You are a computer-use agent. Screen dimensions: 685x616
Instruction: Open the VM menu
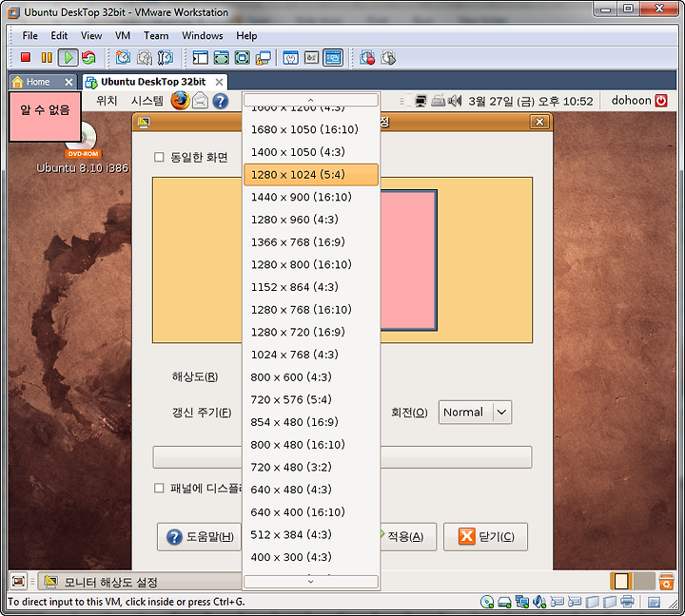click(x=123, y=36)
